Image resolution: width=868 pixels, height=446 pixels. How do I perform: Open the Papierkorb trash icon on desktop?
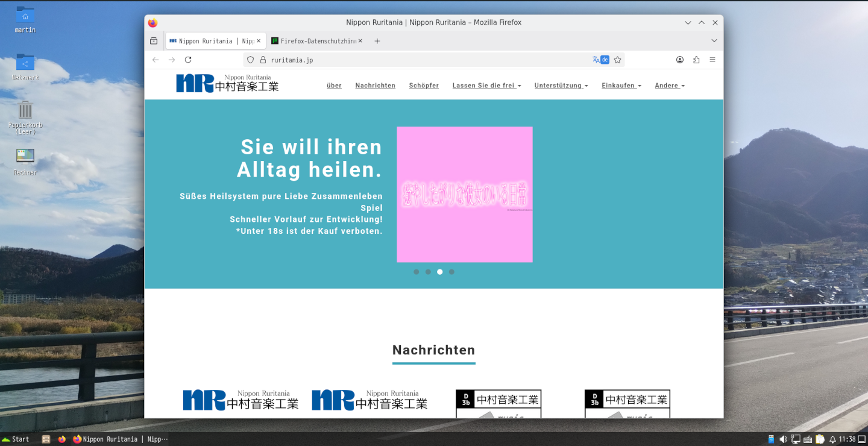(25, 111)
